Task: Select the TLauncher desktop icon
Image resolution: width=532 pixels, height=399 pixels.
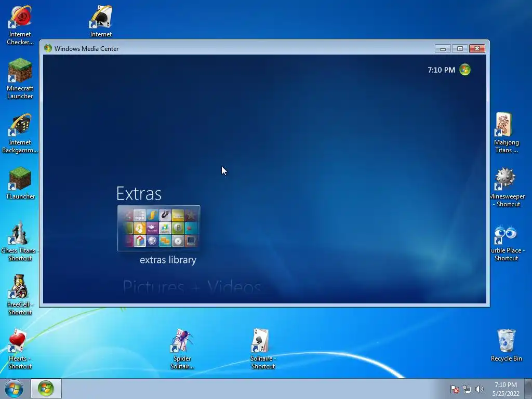Action: (x=20, y=183)
